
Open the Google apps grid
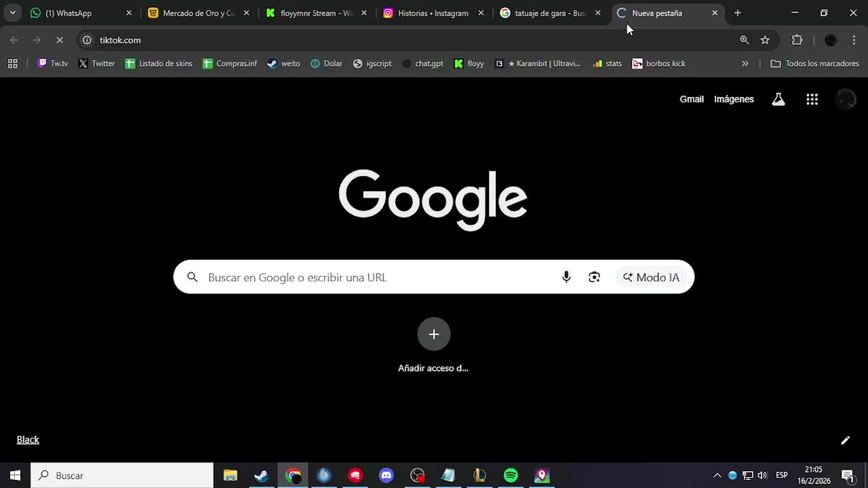812,100
